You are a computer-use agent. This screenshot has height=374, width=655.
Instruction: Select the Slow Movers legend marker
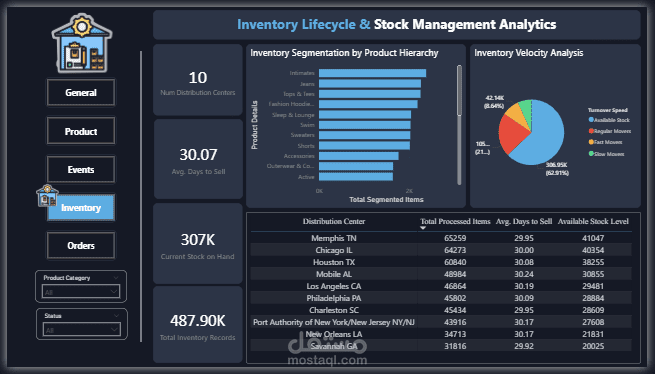(591, 154)
